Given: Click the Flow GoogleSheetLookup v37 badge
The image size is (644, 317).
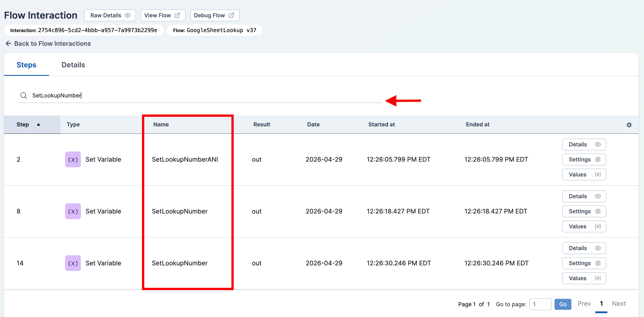Looking at the screenshot, I should [215, 30].
